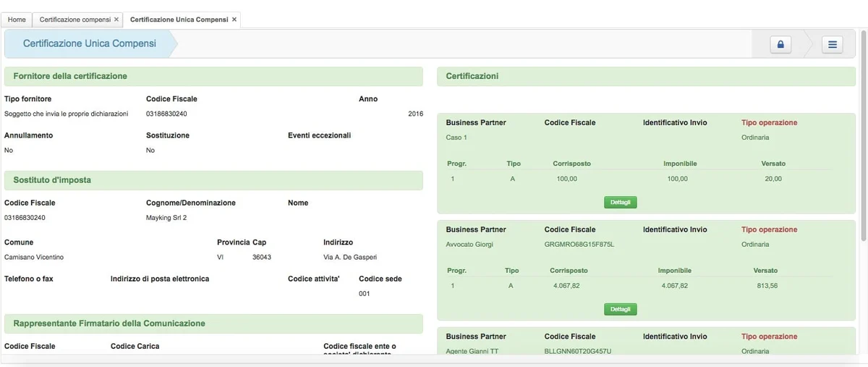Click Imponibile value 4.067,82

point(674,286)
